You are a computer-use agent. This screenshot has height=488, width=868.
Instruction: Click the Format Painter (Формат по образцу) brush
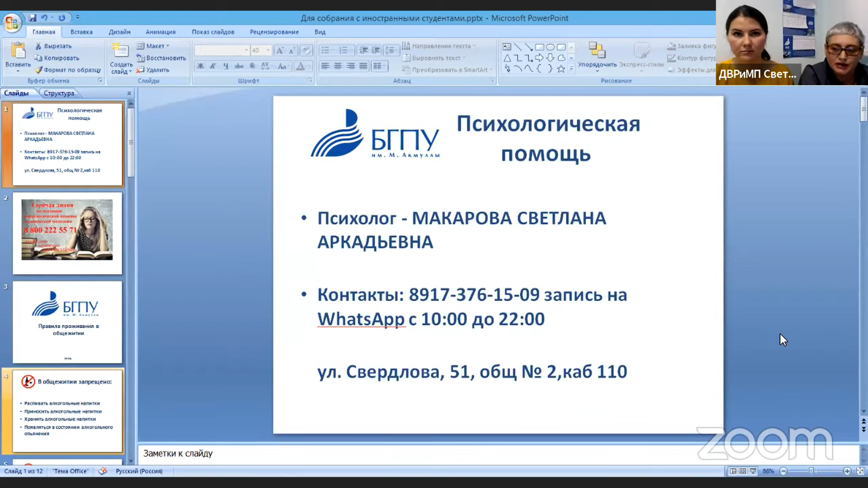click(x=38, y=70)
